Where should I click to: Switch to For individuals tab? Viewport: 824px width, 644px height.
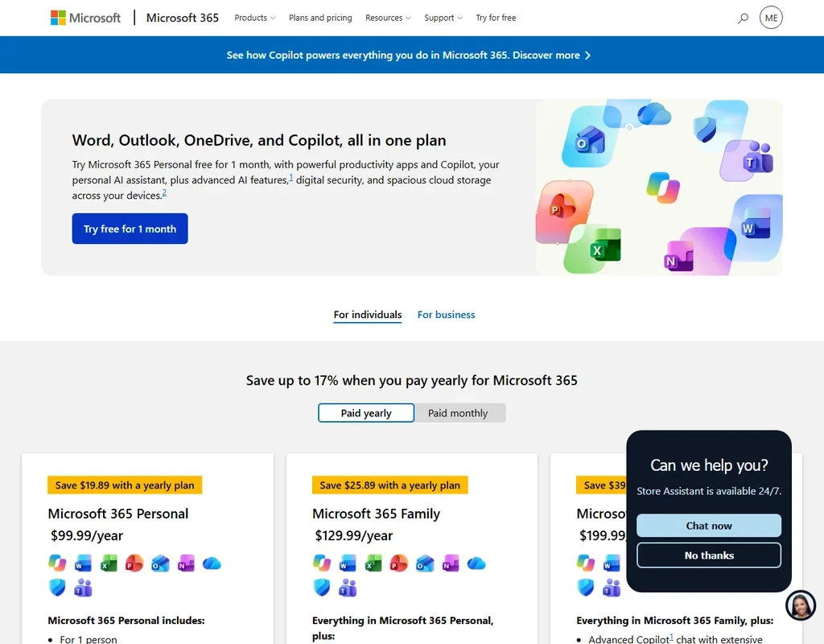pyautogui.click(x=368, y=315)
